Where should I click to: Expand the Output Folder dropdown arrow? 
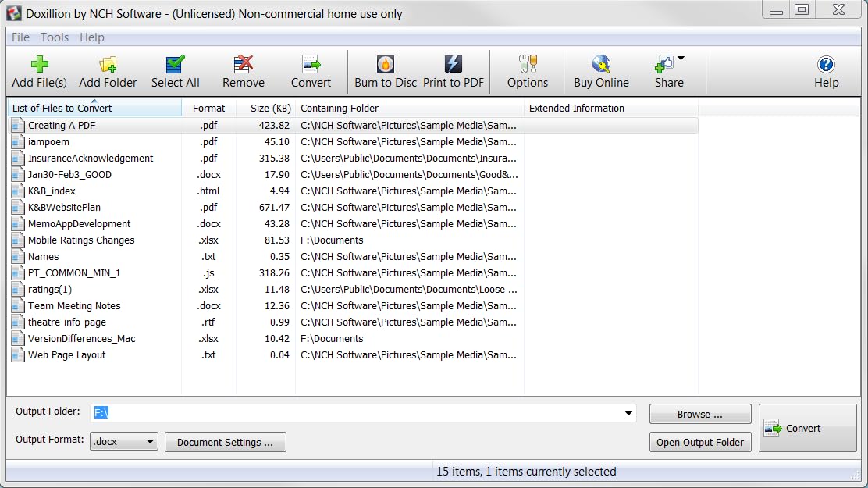pos(628,413)
